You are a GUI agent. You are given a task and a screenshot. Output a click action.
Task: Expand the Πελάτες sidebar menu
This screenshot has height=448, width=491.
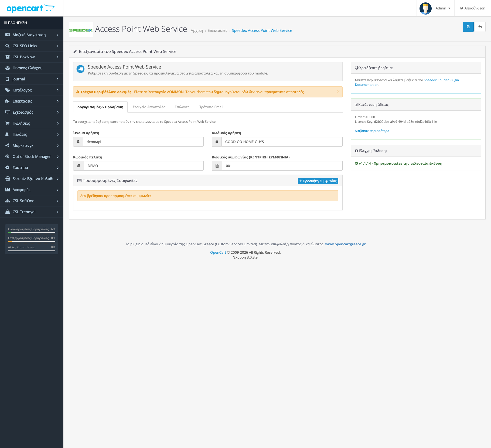32,134
